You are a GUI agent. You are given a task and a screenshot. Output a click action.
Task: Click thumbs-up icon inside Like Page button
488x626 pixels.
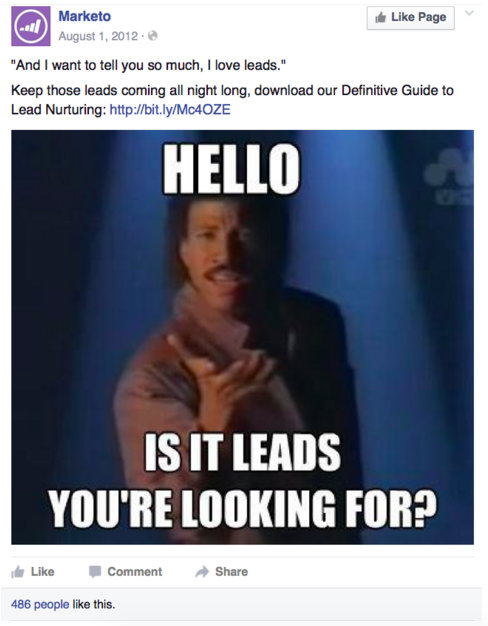[381, 18]
